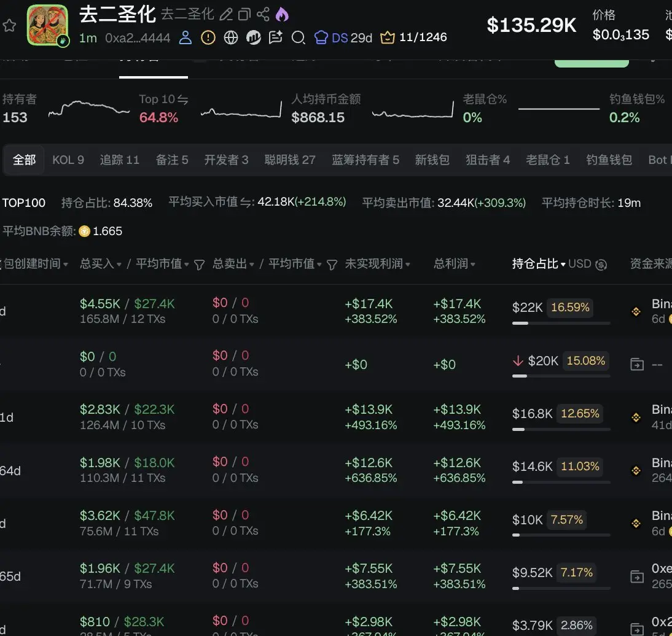Click transfer-in icon in 7.17% row
This screenshot has width=672, height=636.
click(637, 576)
